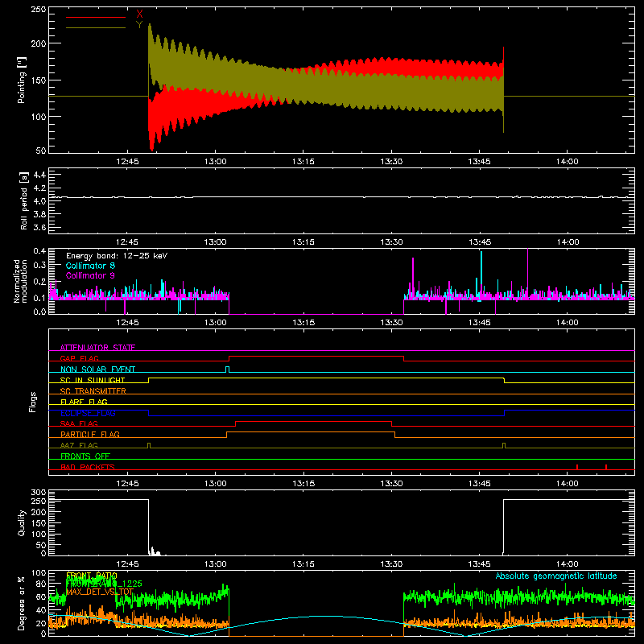Click the 'Degrees or %' axis title
644x644 pixels.
(22, 603)
